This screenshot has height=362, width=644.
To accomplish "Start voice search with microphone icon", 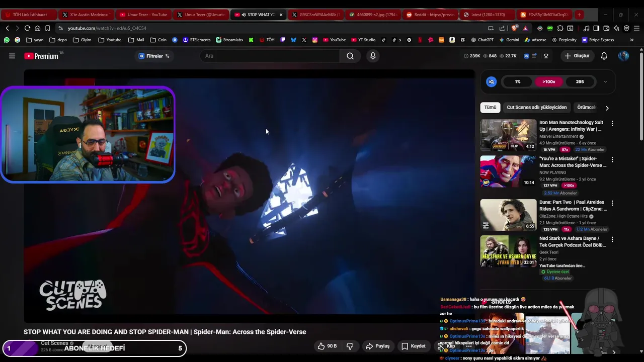I will tap(373, 56).
